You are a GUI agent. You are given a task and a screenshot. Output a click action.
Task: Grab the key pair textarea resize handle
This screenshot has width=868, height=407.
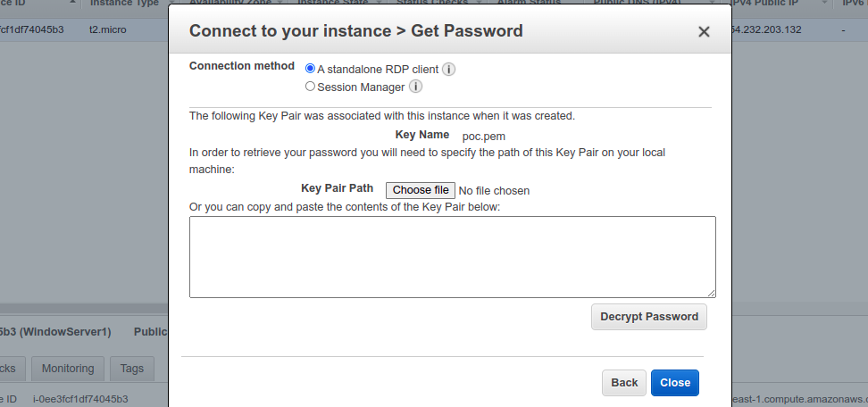click(711, 293)
